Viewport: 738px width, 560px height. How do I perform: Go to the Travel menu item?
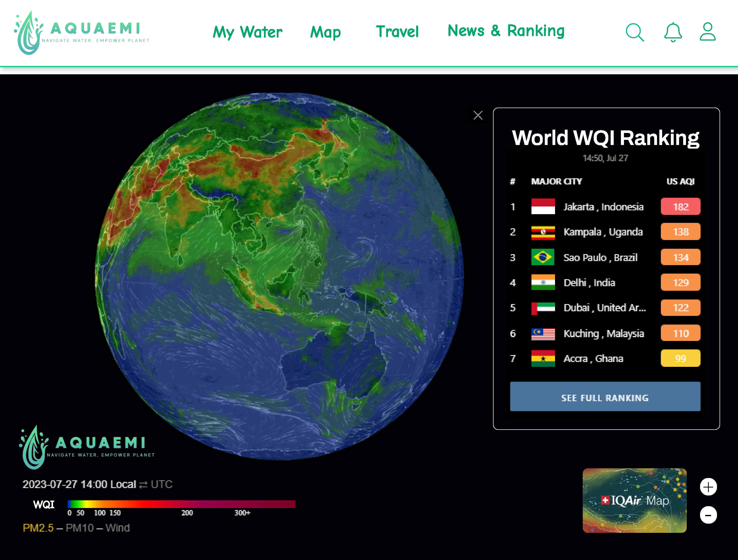tap(397, 32)
